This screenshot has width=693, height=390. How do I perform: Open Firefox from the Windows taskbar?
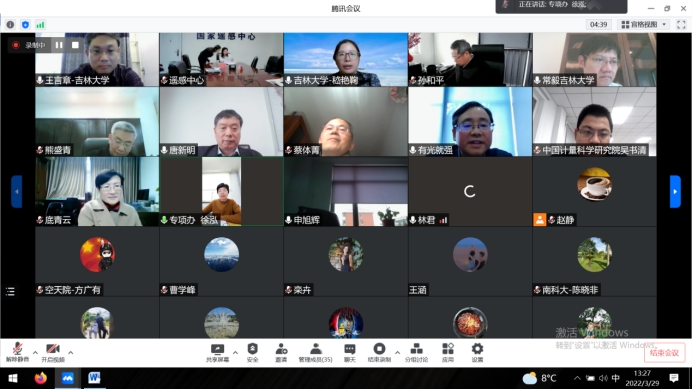pyautogui.click(x=41, y=378)
